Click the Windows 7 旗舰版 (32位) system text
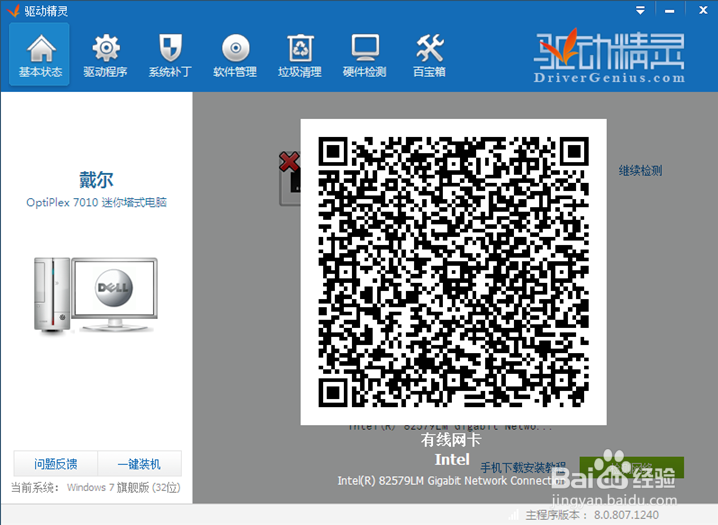 [124, 487]
